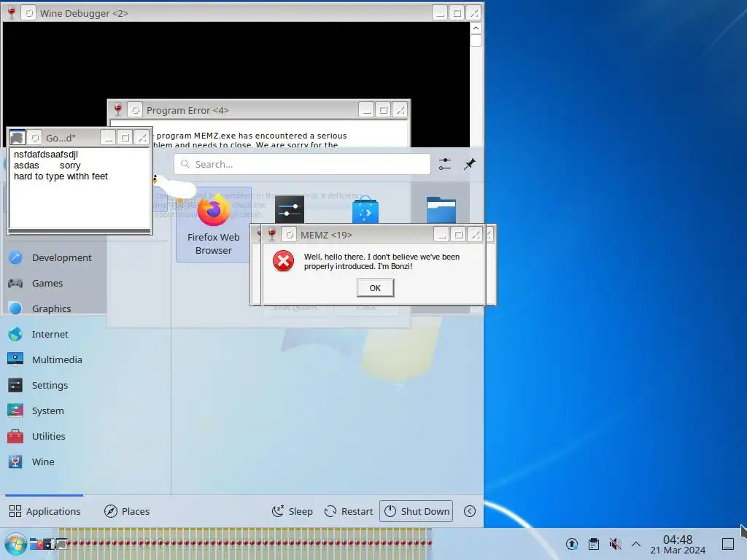Click the show desktop button in tray
The height and width of the screenshot is (560, 747).
pyautogui.click(x=728, y=544)
